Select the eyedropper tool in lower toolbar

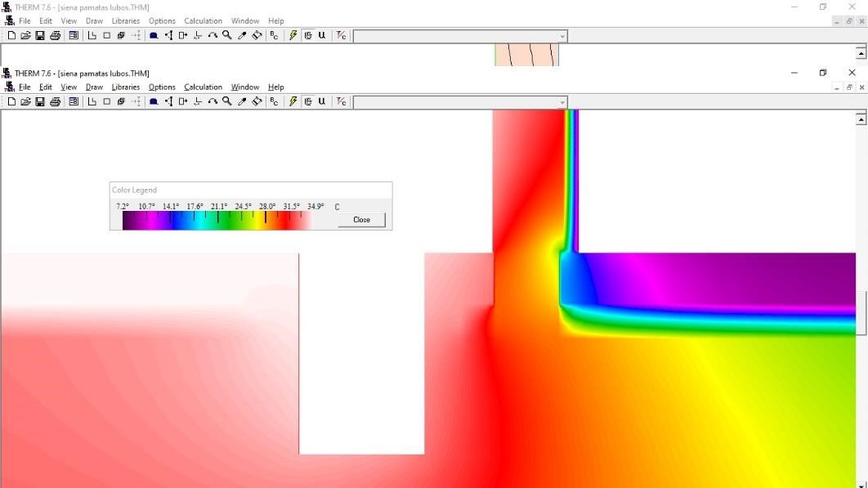(242, 102)
